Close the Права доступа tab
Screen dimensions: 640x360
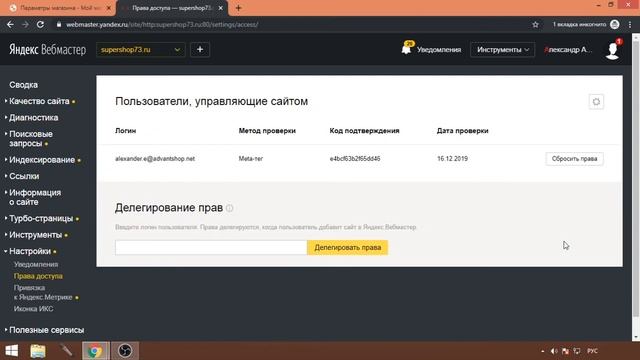click(220, 8)
